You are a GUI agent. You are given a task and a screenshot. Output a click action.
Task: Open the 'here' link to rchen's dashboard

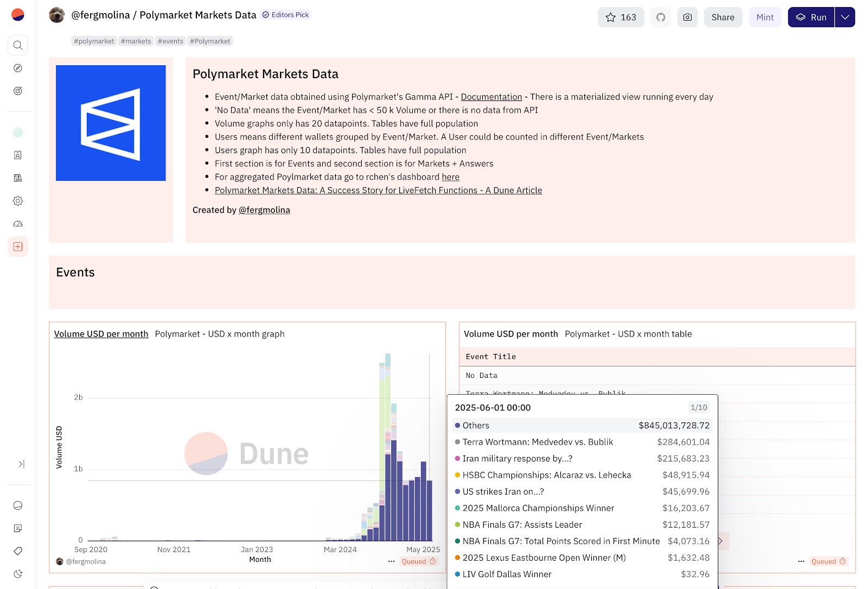450,177
